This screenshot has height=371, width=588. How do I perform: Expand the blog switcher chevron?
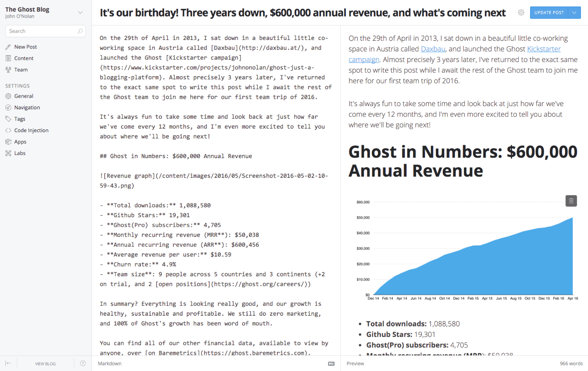point(80,12)
